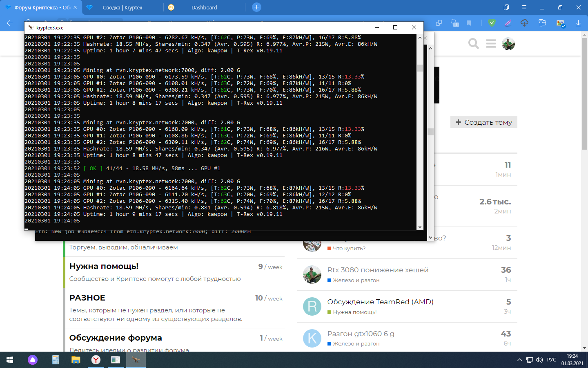Open Yandex Browser from the taskbar
Viewport: 588px width, 368px height.
96,360
